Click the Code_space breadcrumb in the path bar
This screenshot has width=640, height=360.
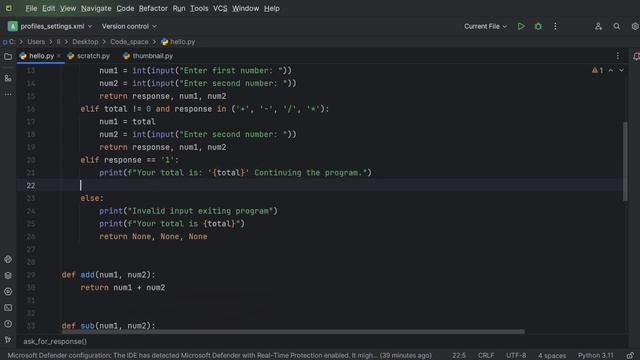[x=129, y=42]
